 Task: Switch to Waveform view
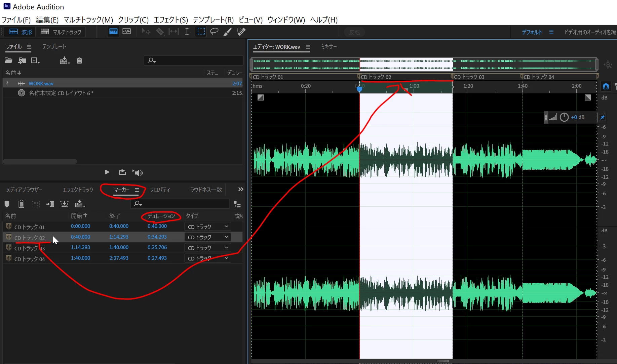tap(21, 32)
